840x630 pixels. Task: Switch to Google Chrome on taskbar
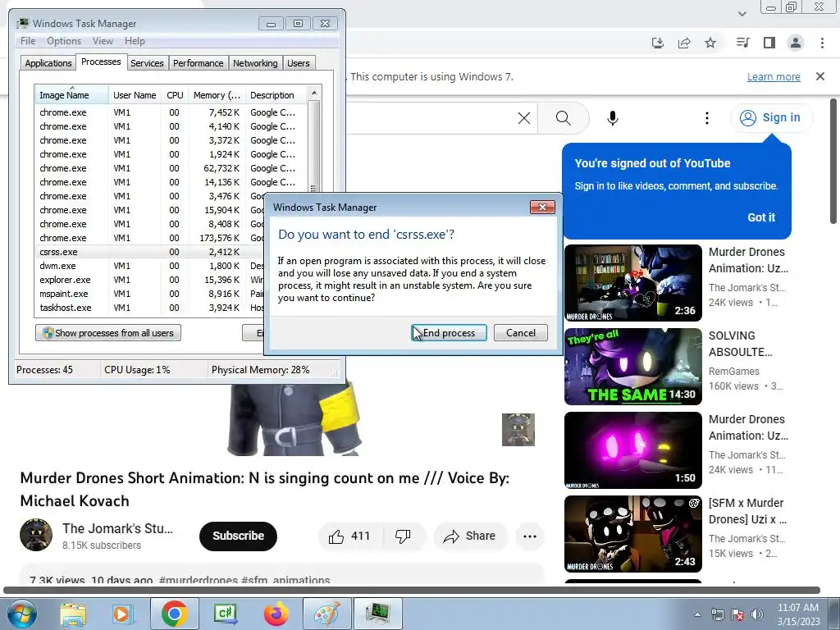pos(174,614)
